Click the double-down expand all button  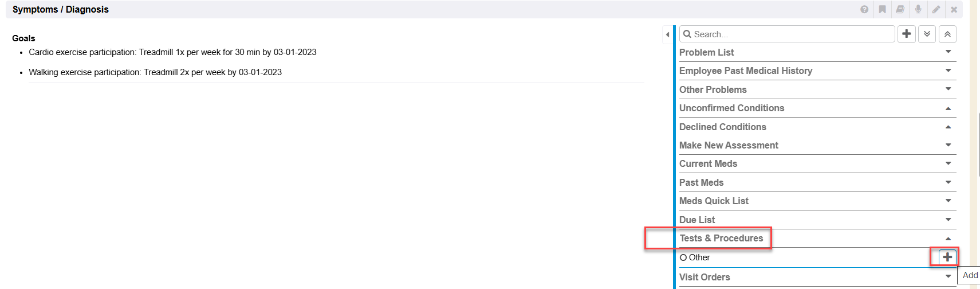pos(927,34)
